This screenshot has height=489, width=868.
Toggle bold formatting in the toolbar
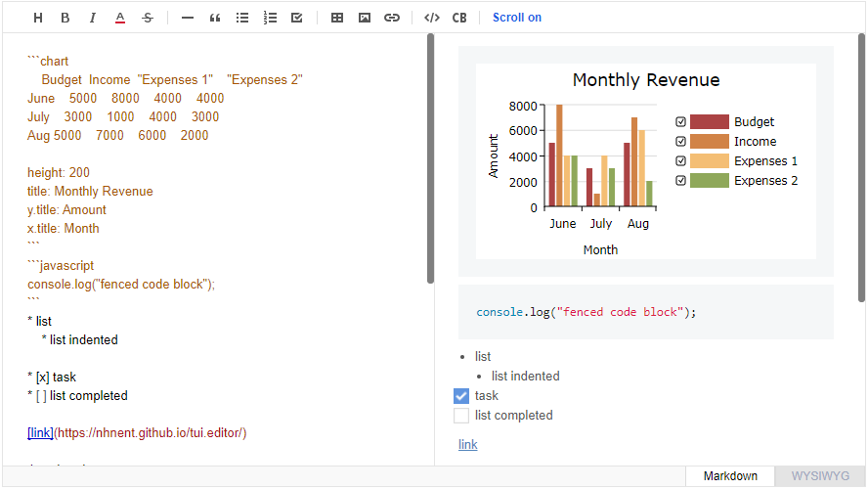pos(65,18)
